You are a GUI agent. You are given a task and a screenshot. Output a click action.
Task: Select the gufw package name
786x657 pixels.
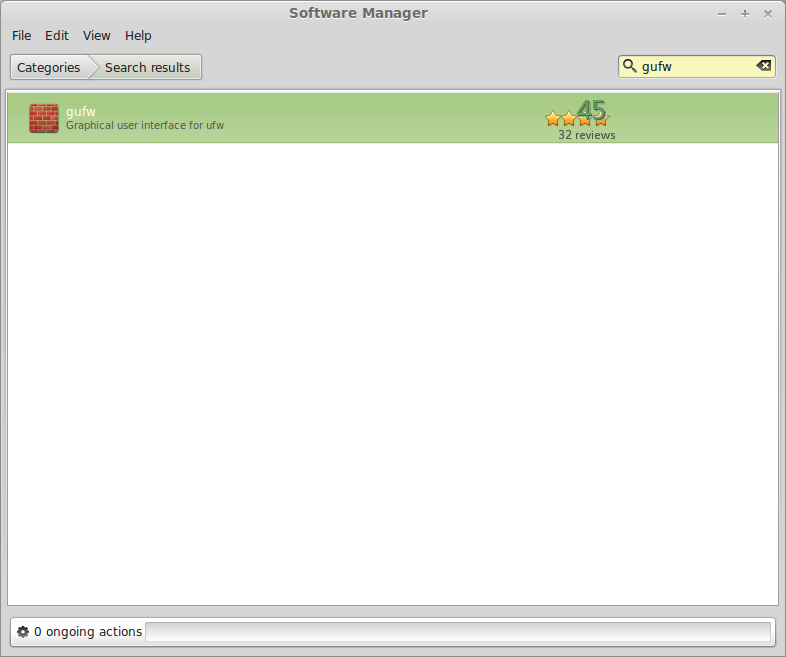point(81,111)
